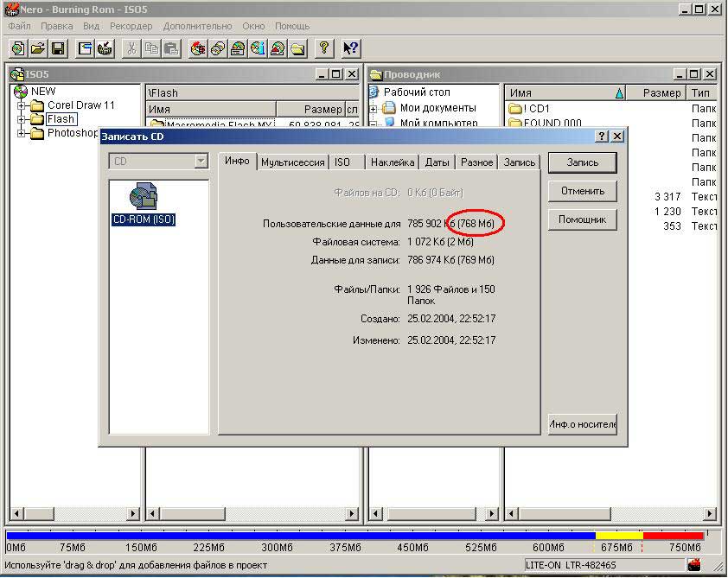Click the Имя column header in ISO5 window

(211, 110)
